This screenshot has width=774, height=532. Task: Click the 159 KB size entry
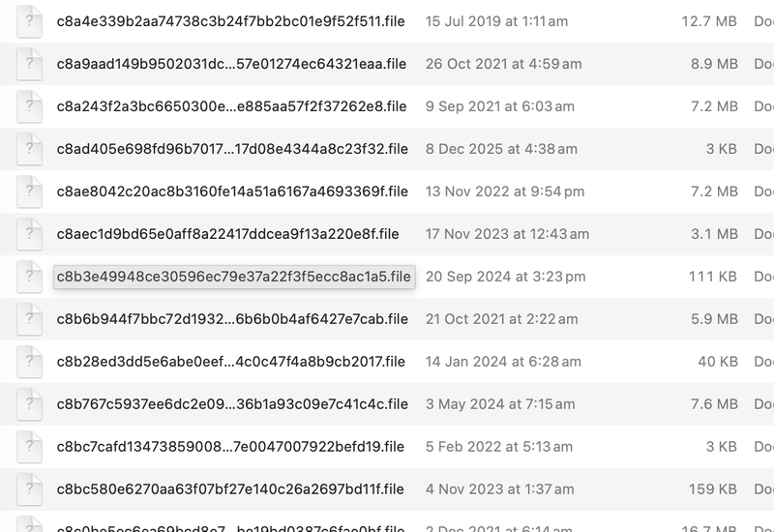tap(713, 489)
